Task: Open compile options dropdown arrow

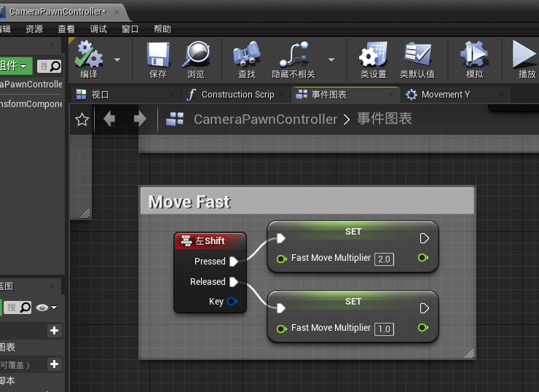Action: pyautogui.click(x=117, y=60)
